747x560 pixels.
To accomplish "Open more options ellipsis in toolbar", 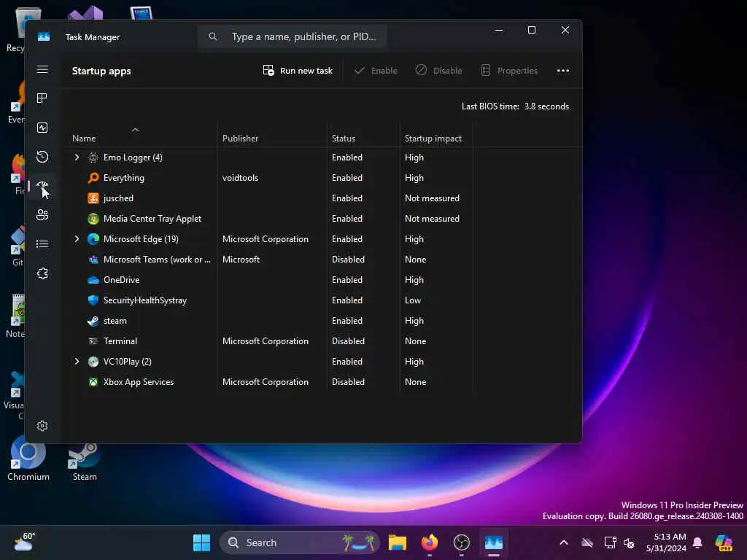I will coord(563,71).
